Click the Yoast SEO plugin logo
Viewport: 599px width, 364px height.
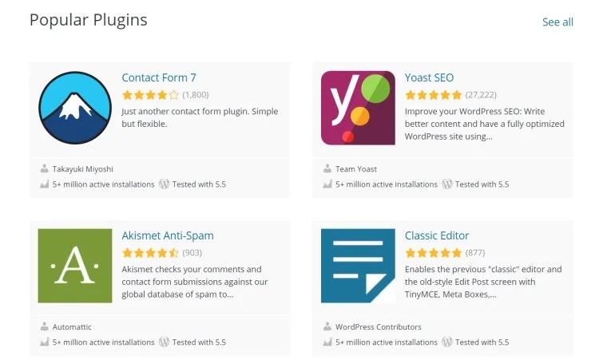358,108
